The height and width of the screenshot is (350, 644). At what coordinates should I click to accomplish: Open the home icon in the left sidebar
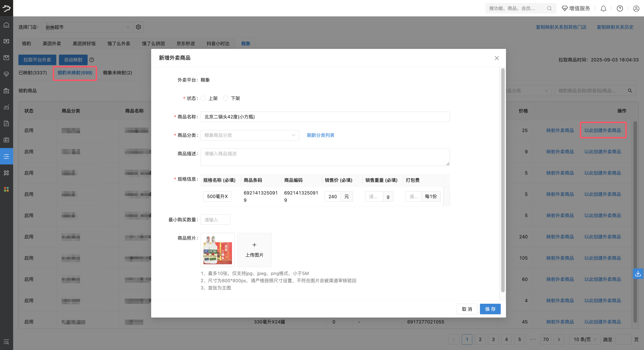(x=6, y=25)
